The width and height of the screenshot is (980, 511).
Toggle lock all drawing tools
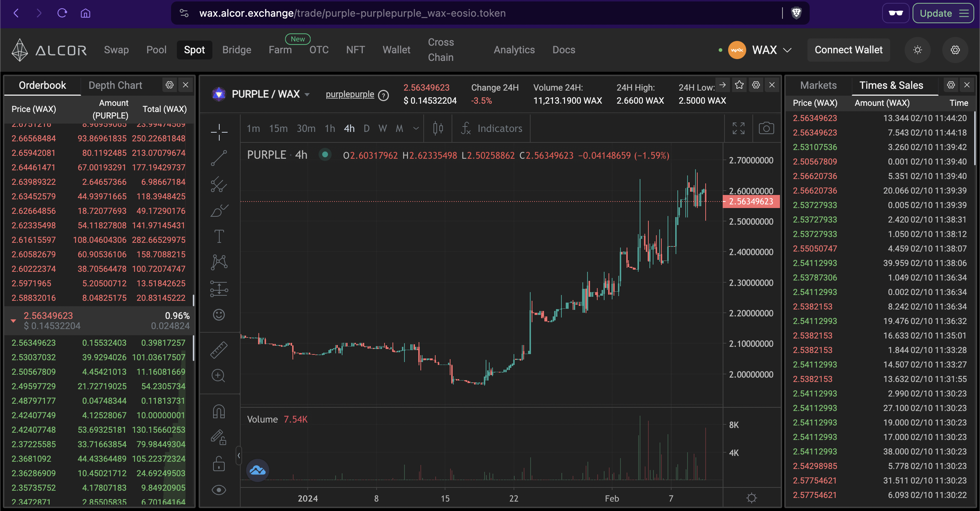[219, 464]
